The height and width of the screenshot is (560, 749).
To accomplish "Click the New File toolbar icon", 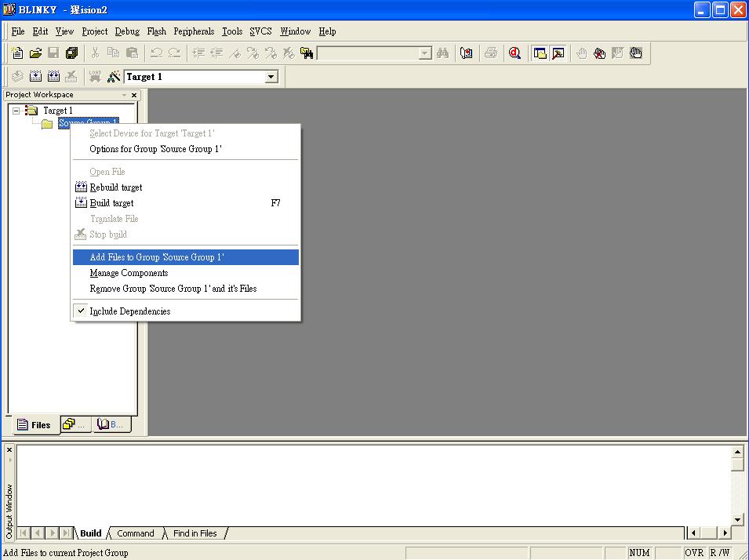I will point(17,53).
